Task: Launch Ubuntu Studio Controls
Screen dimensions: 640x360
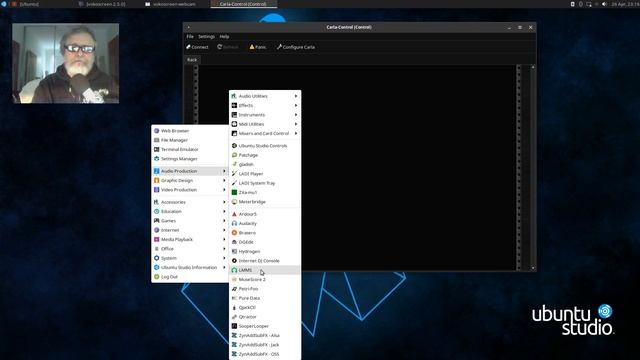Action: click(x=265, y=146)
